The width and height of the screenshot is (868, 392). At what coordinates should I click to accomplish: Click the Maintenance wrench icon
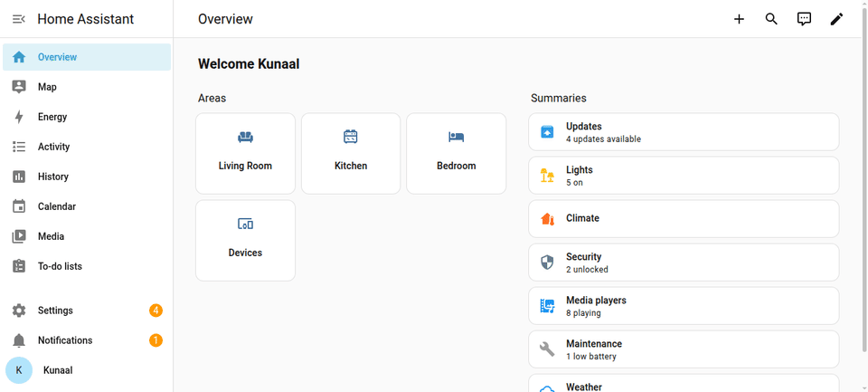[547, 349]
